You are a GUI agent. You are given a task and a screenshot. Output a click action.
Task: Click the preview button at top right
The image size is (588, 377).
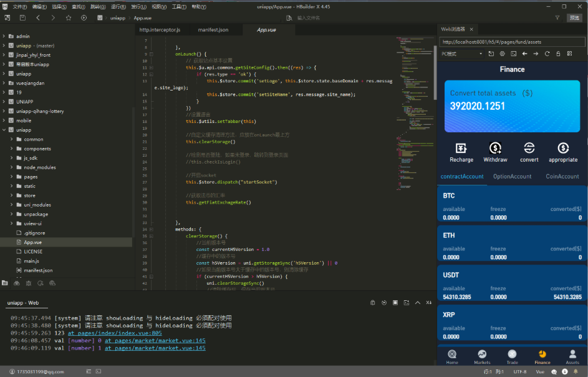574,17
